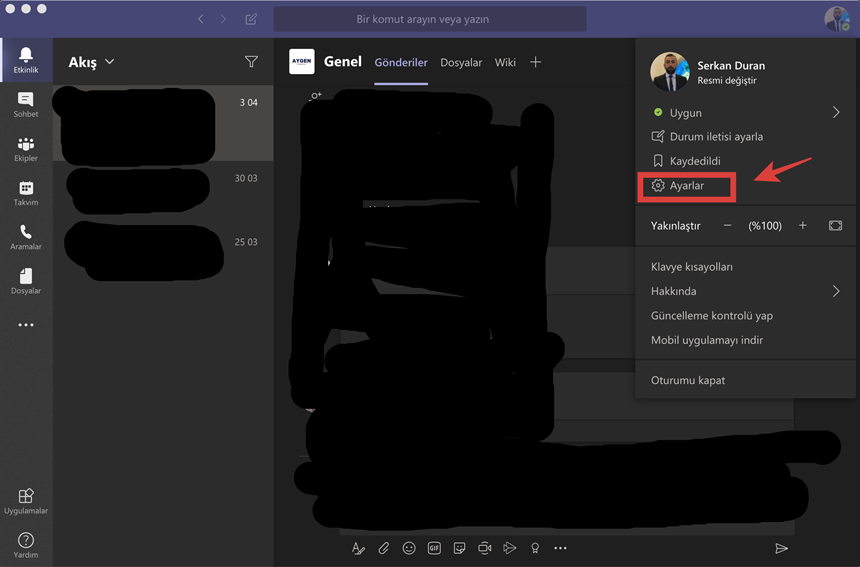
Task: Click Serkan Duran profile picture in menu
Action: coord(670,72)
